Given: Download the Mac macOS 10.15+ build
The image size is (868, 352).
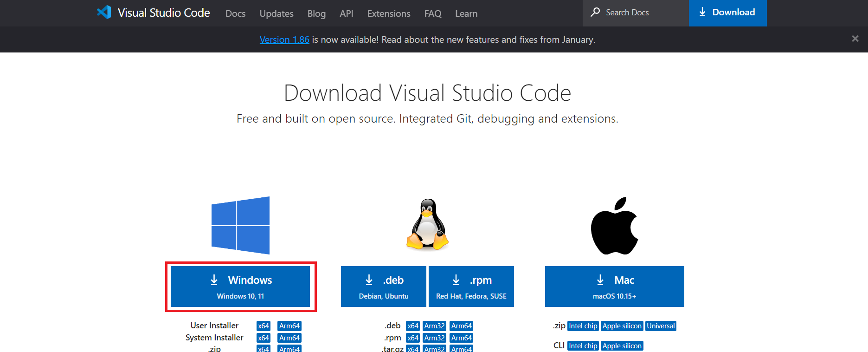Looking at the screenshot, I should (x=615, y=287).
